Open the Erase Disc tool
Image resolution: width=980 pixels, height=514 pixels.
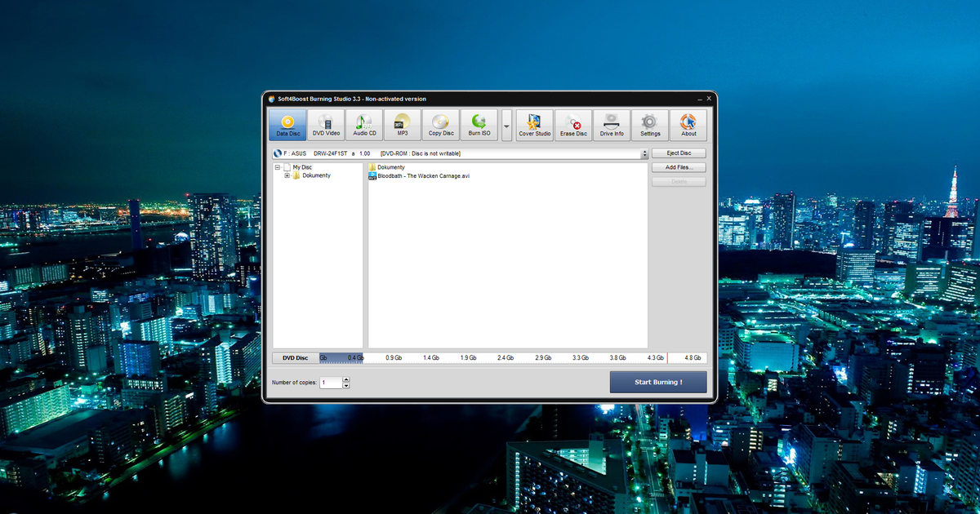[573, 126]
